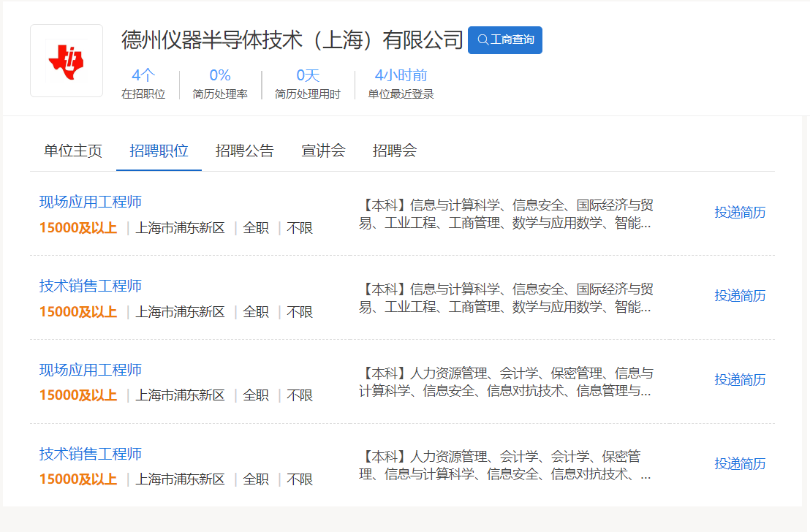Screen dimensions: 810x532
Task: Open the first 现场应用工程师 job listing
Action: [91, 202]
